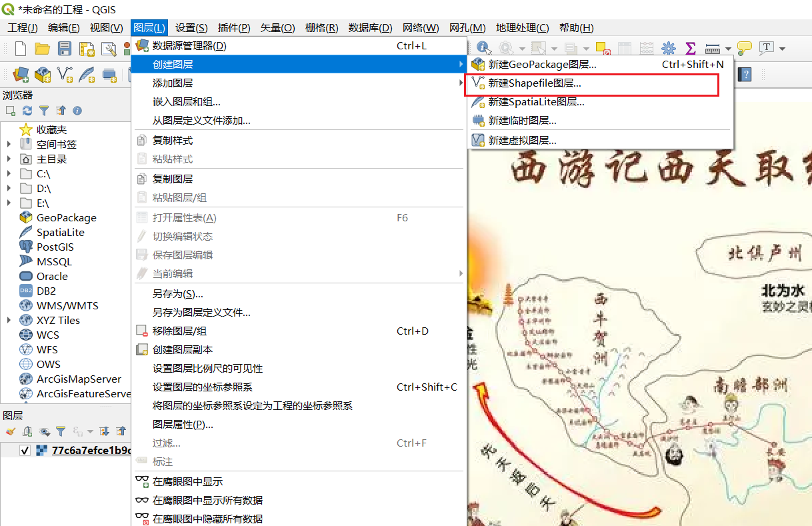The image size is (812, 526).
Task: Expand the E:\ drive node
Action: click(9, 203)
